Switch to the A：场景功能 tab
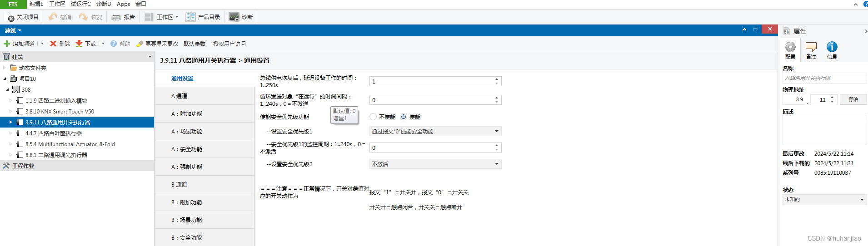Viewport: 868px width, 246px height. click(186, 132)
